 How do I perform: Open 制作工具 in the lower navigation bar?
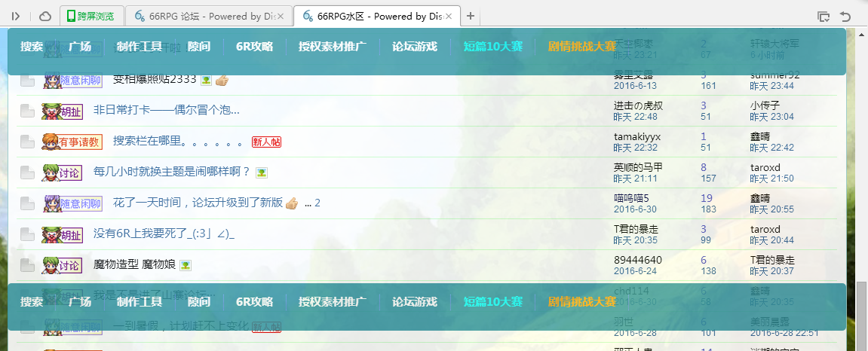pos(140,302)
